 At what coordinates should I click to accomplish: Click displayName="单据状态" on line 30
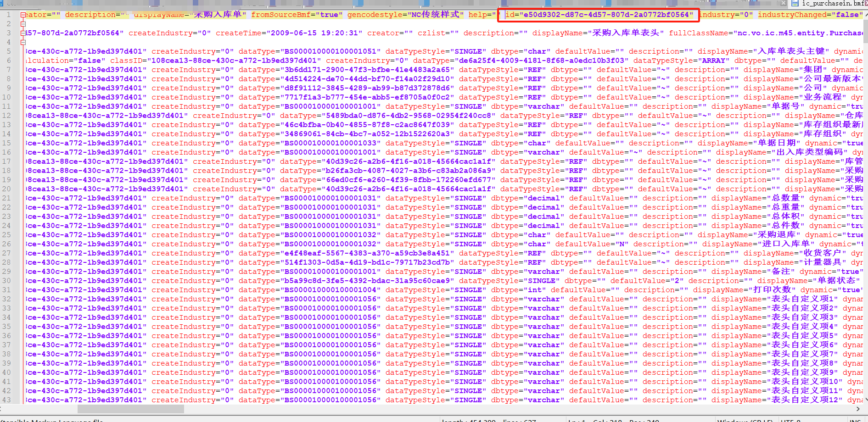point(809,281)
